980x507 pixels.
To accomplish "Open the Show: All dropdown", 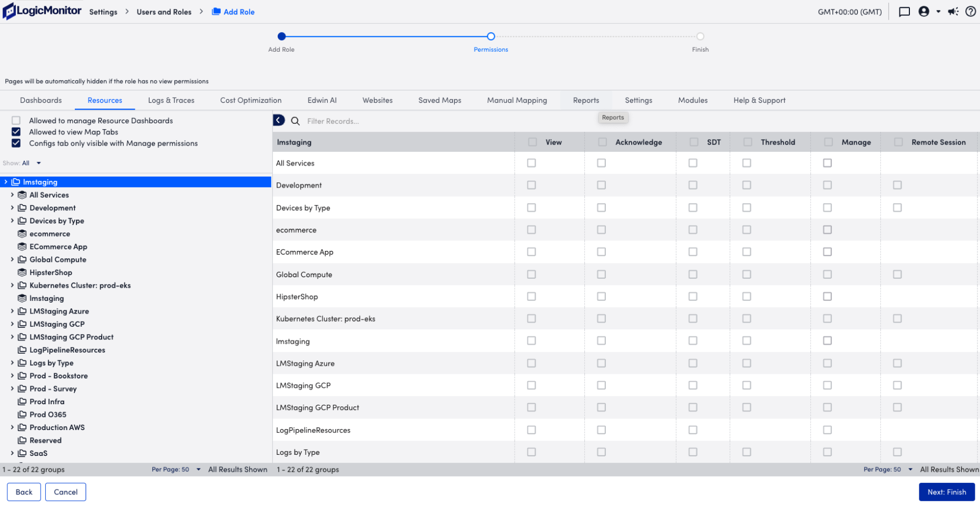I will pyautogui.click(x=31, y=163).
